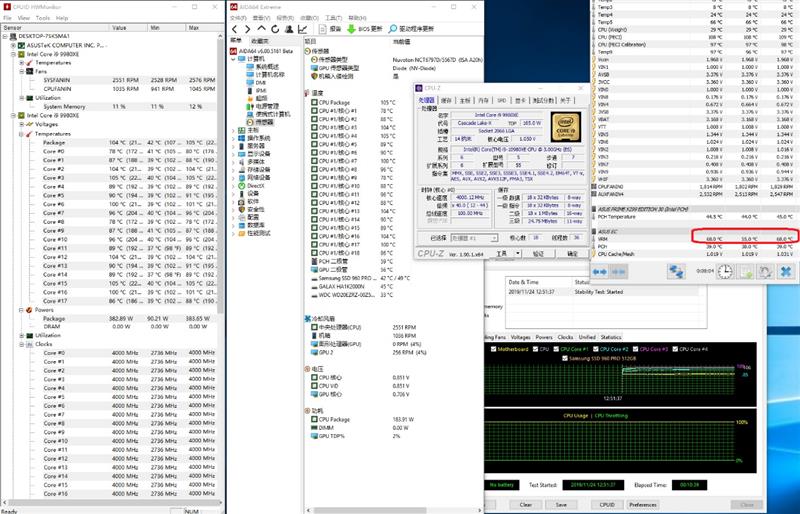Toggle the CPU graph checkbox
The height and width of the screenshot is (514, 800).
pyautogui.click(x=535, y=349)
